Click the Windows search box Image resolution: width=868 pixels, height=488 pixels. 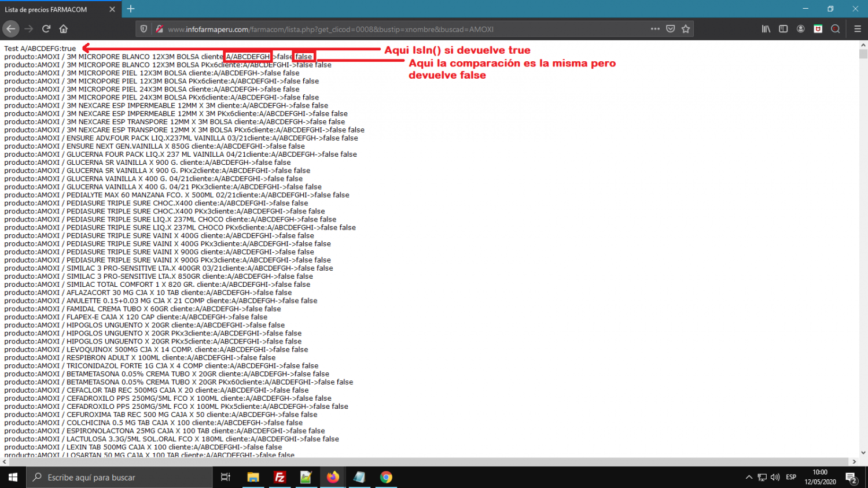point(122,477)
